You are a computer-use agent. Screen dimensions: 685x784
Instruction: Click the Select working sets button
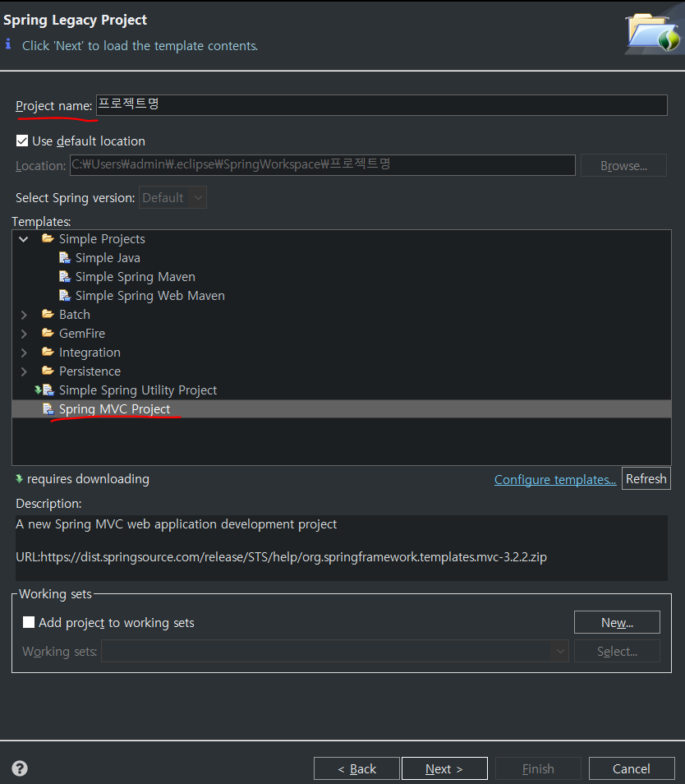point(617,651)
